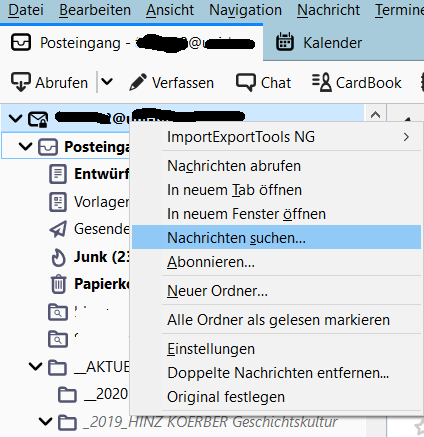Viewport: 424px width, 437px height.
Task: Collapse the email account tree node
Action: 15,118
